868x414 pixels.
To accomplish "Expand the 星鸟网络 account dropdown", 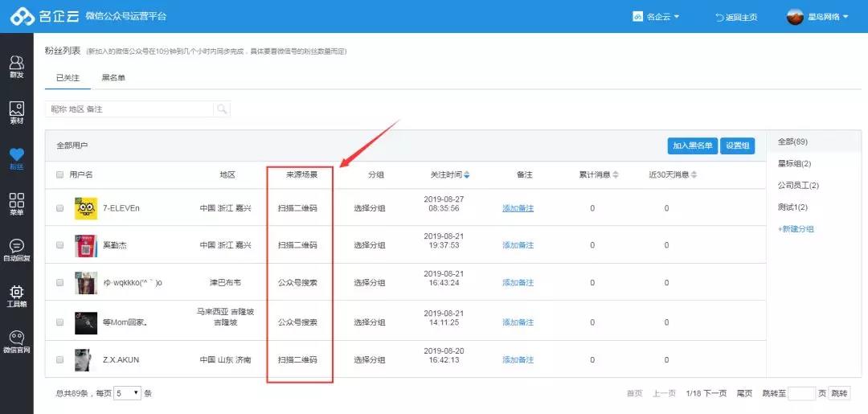I will [817, 16].
